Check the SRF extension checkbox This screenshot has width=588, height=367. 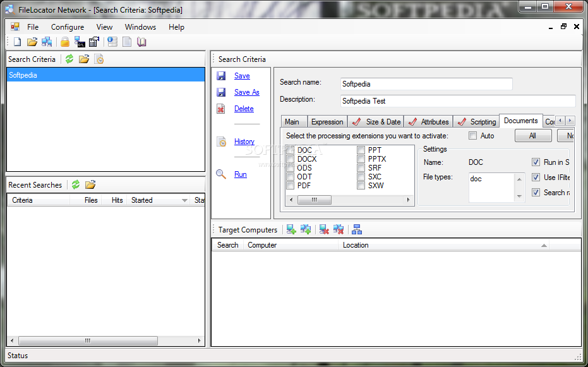[x=361, y=168]
